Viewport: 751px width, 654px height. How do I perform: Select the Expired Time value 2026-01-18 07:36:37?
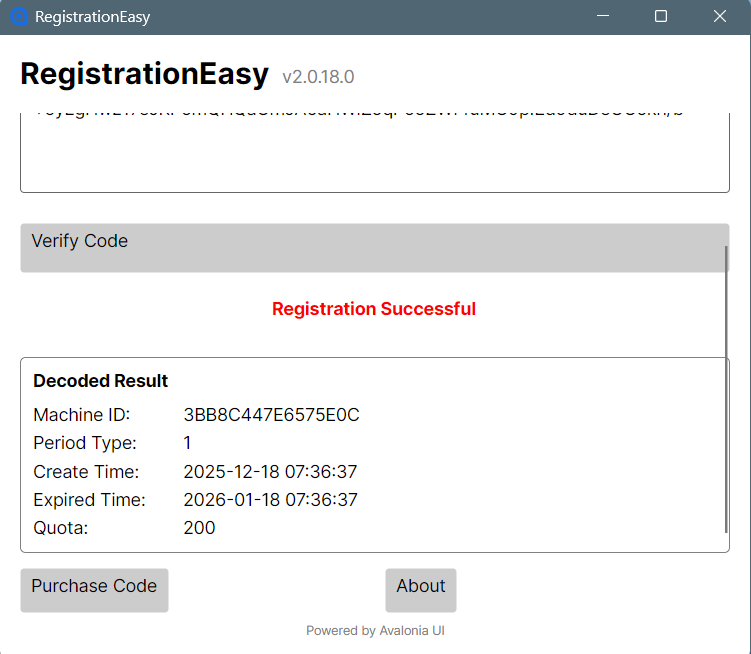(270, 500)
